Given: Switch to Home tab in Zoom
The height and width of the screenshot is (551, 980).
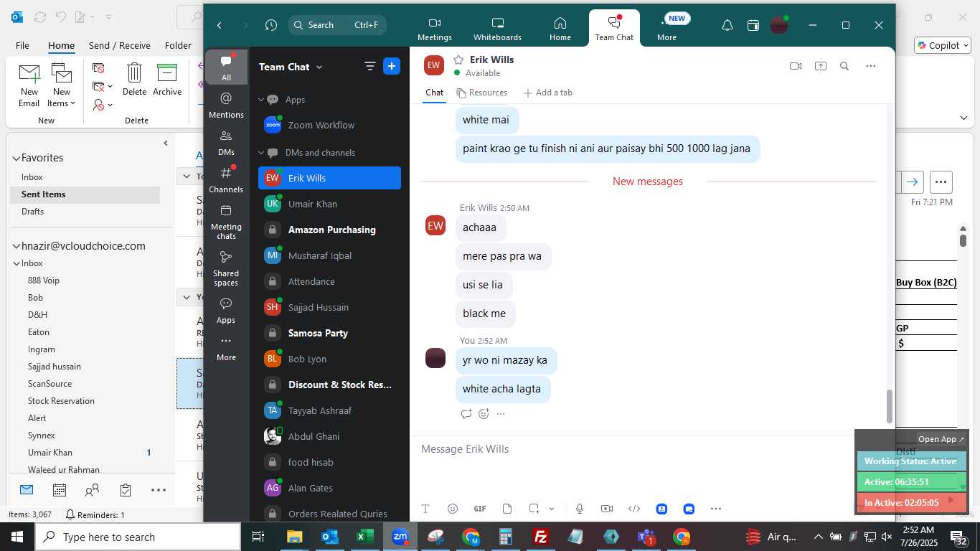Looking at the screenshot, I should (x=560, y=29).
